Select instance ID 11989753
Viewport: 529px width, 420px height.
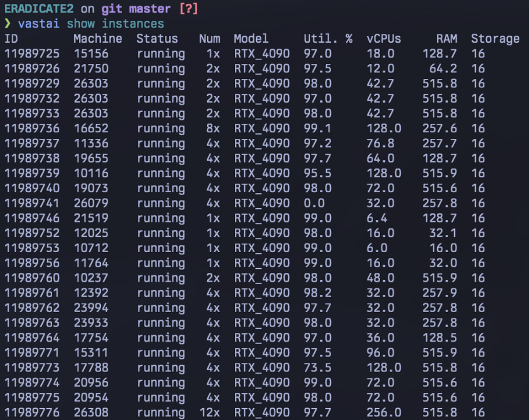coord(32,248)
